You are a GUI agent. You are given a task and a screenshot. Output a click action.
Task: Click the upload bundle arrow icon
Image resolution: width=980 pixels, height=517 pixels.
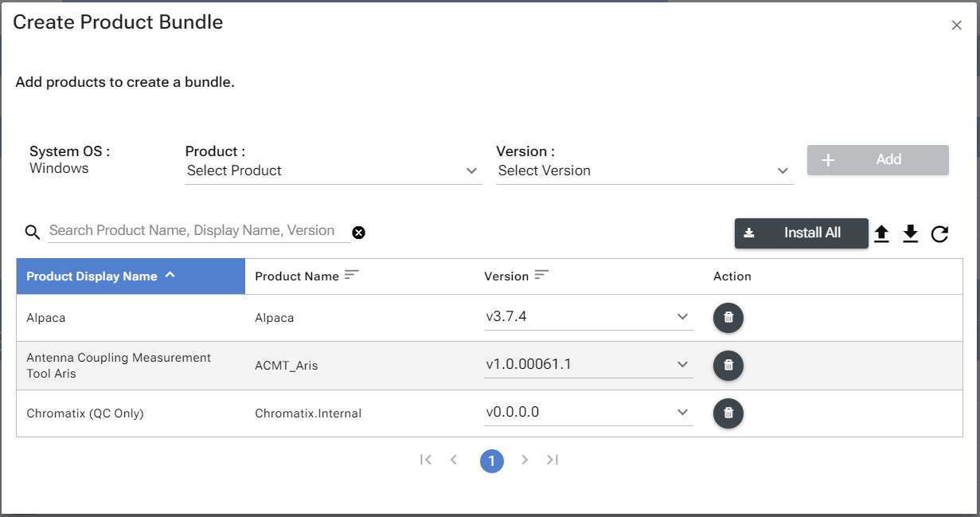coord(881,233)
